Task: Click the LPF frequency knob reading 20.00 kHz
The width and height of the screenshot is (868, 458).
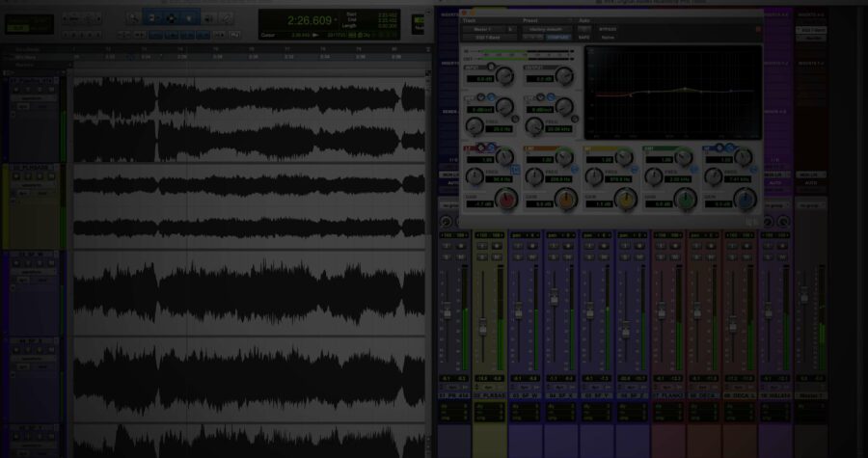Action: pos(534,127)
